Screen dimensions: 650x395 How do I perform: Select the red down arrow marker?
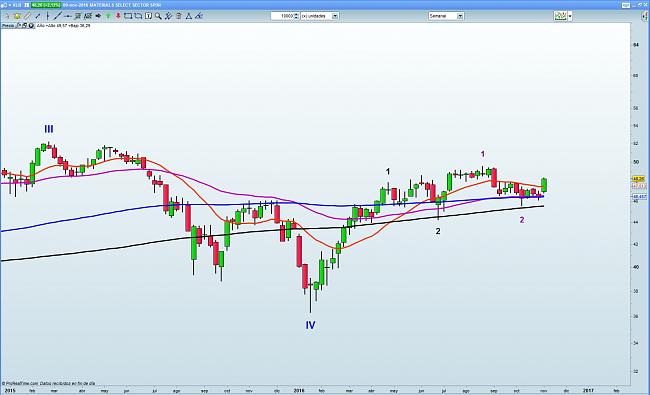coord(118,16)
